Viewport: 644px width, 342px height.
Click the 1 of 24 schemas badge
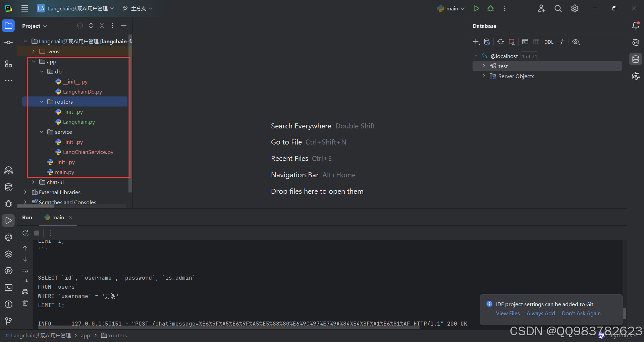pos(529,56)
